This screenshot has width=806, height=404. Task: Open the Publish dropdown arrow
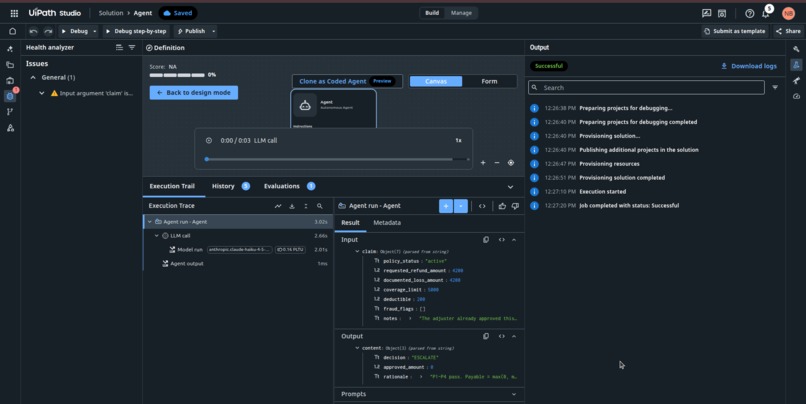click(x=213, y=31)
